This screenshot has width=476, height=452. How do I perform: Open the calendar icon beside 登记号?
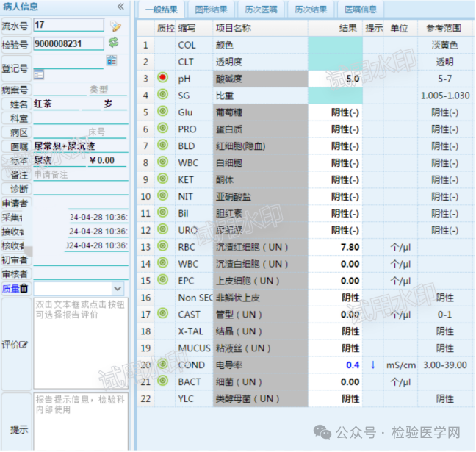pyautogui.click(x=112, y=60)
